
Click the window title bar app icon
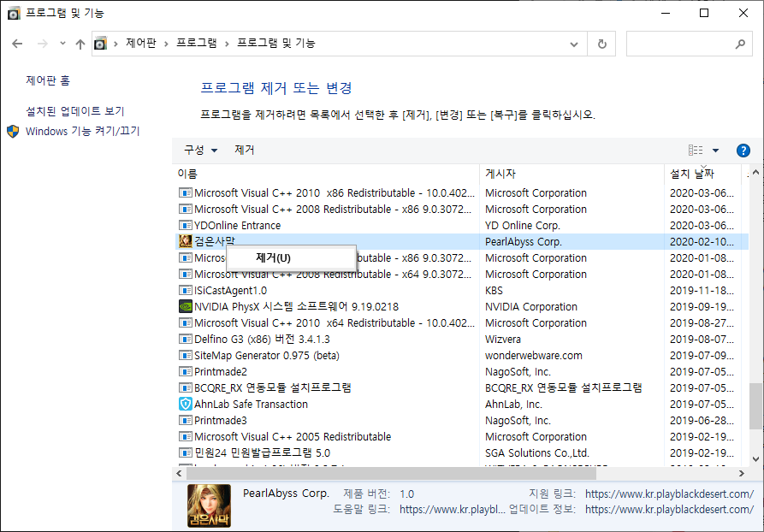coord(14,13)
